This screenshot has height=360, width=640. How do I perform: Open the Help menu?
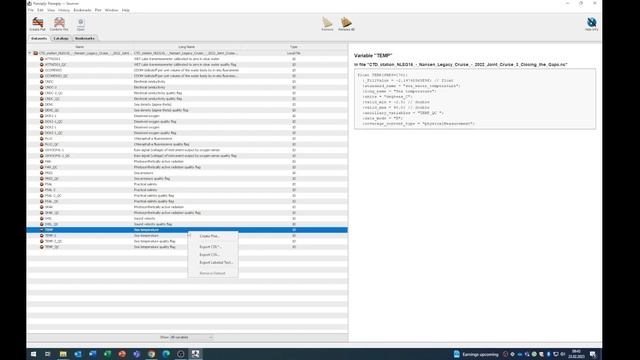click(126, 10)
